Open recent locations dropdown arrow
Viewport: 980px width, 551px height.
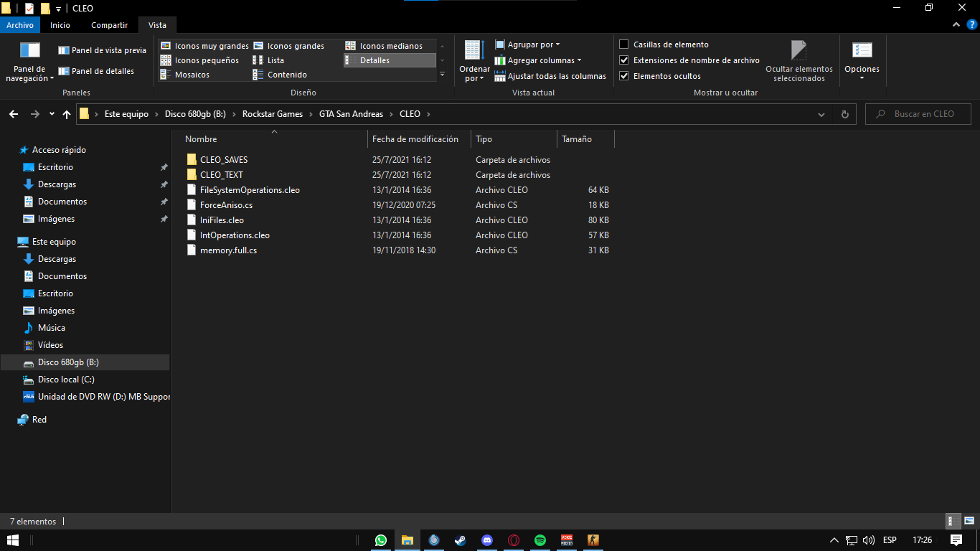click(x=52, y=114)
